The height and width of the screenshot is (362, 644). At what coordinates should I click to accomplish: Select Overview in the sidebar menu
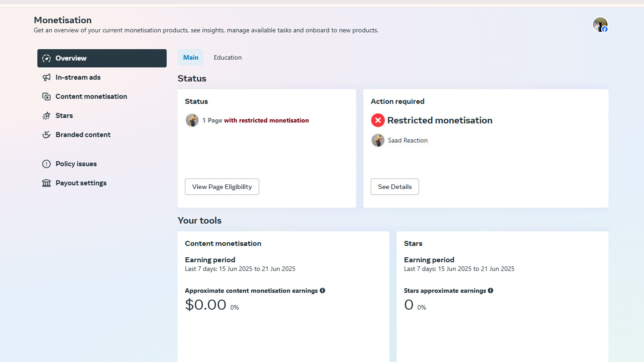(102, 58)
